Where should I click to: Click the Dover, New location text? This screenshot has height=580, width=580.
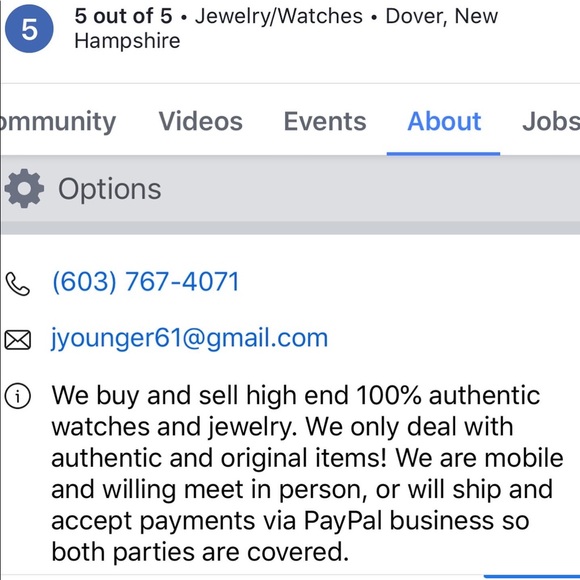[442, 16]
